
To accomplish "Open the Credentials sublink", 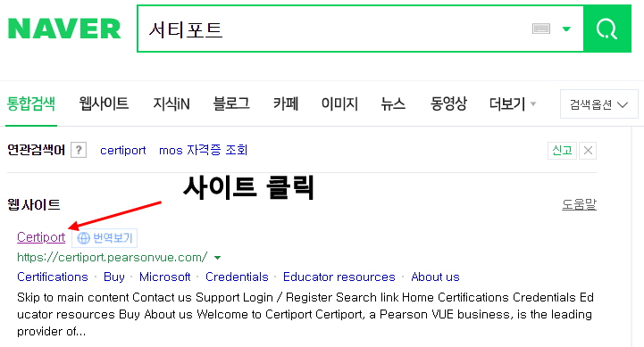I will (237, 277).
